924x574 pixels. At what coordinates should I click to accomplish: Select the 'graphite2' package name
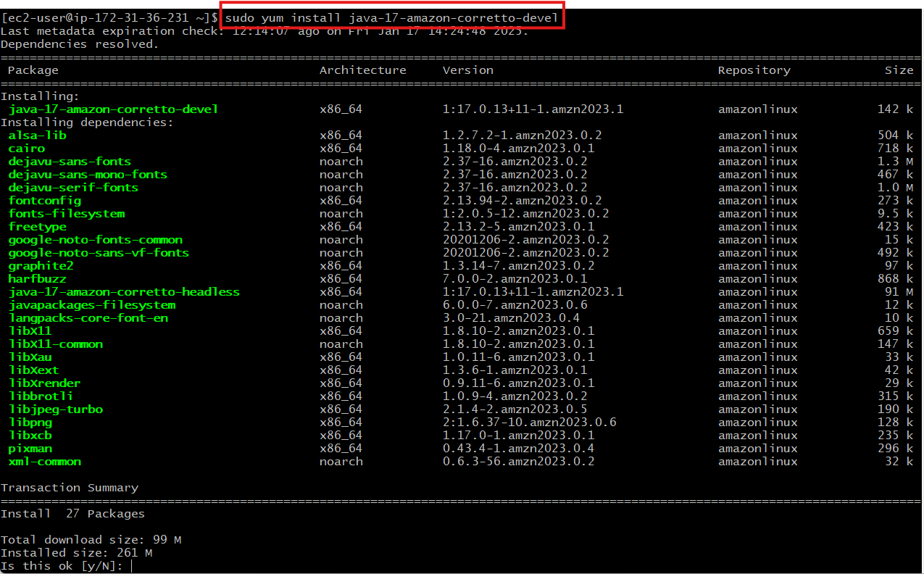[41, 266]
